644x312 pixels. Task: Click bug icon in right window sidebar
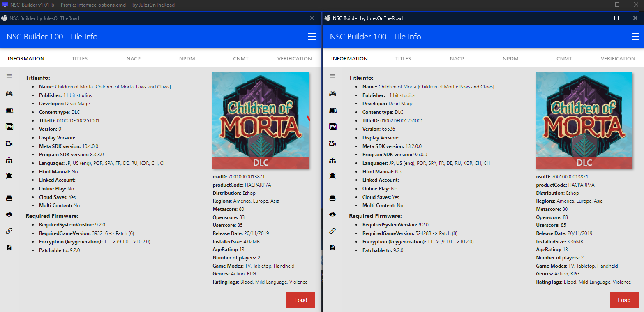coord(332,176)
